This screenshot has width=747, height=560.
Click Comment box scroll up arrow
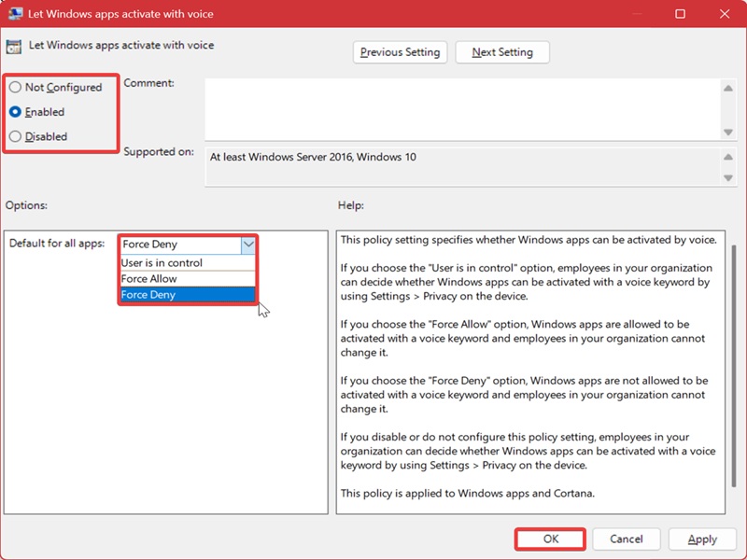tap(728, 88)
